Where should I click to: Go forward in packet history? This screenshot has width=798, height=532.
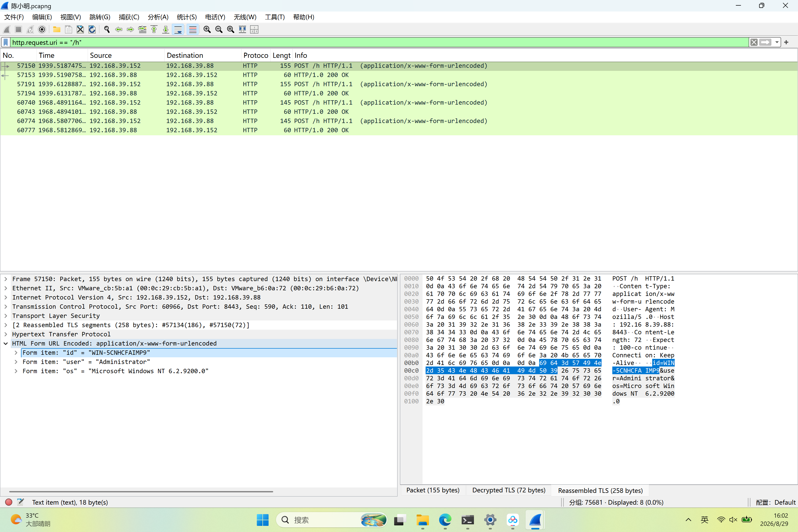[130, 29]
